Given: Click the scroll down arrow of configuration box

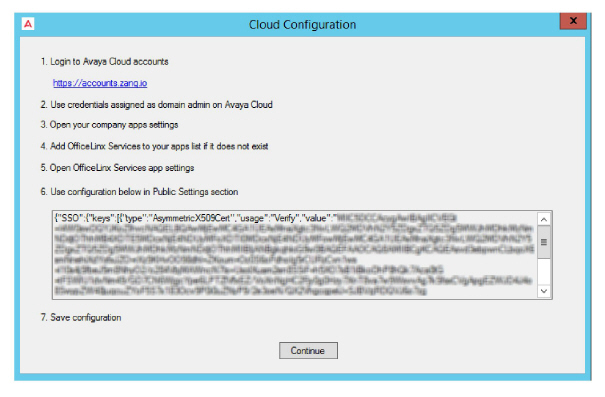Looking at the screenshot, I should pos(544,291).
